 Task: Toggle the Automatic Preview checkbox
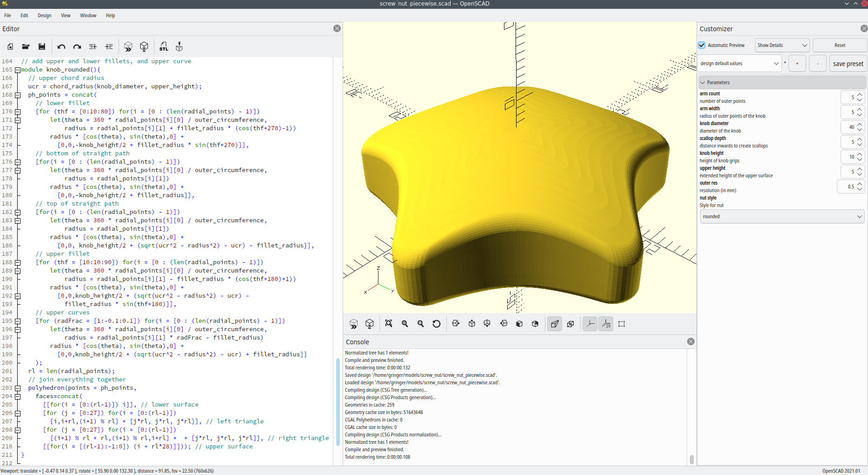tap(702, 45)
